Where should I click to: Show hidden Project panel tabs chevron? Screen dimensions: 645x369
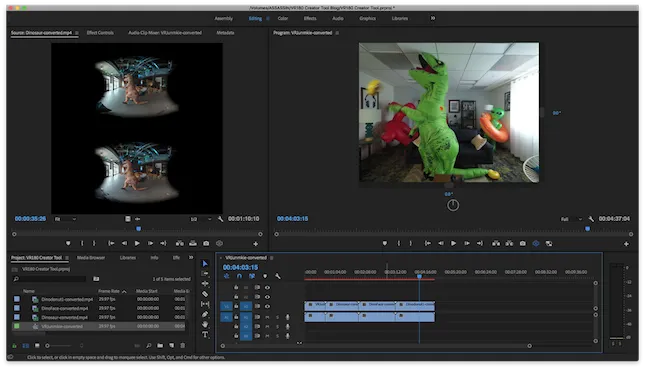point(191,258)
